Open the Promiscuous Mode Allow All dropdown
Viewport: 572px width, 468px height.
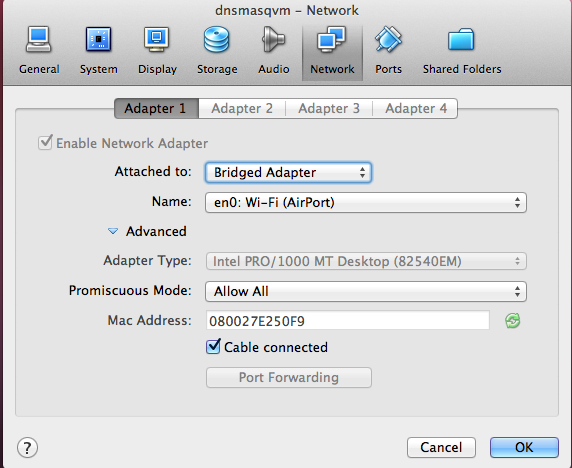366,291
